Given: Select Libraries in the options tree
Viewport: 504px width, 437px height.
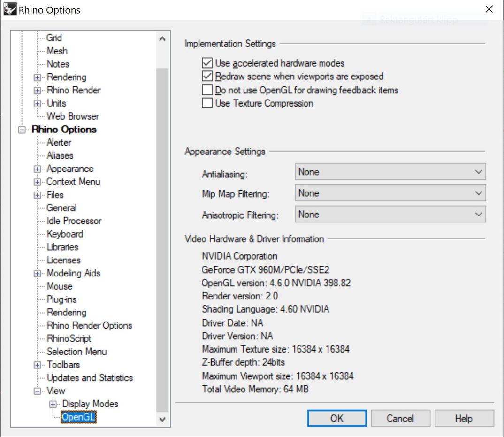Looking at the screenshot, I should 62,247.
